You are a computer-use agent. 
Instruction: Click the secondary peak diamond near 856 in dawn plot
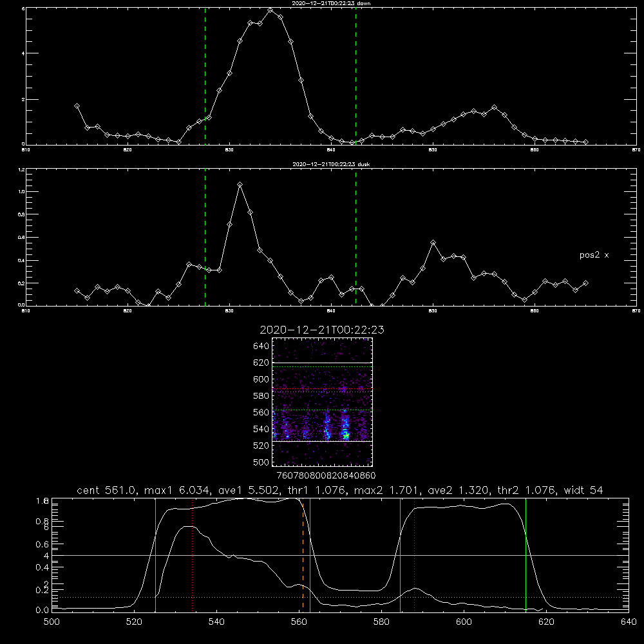coord(495,107)
